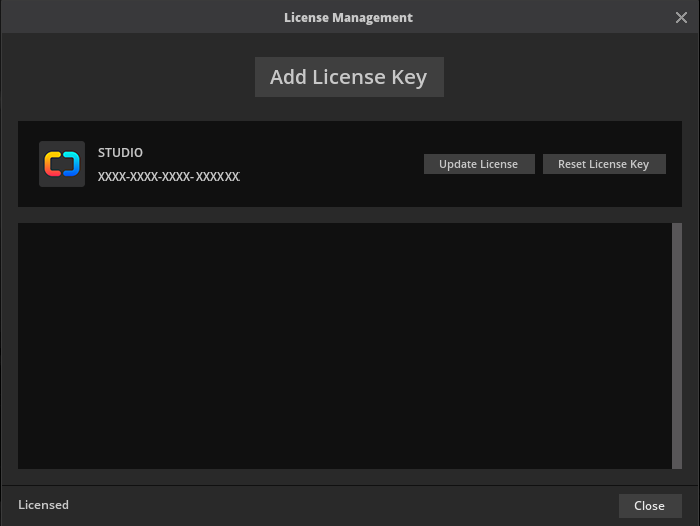Image resolution: width=700 pixels, height=526 pixels.
Task: Click the Licensed status text
Action: (x=43, y=505)
